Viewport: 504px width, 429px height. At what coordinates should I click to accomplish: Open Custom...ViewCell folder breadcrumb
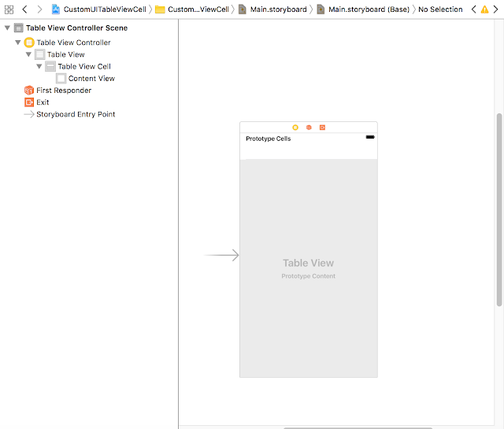(198, 9)
